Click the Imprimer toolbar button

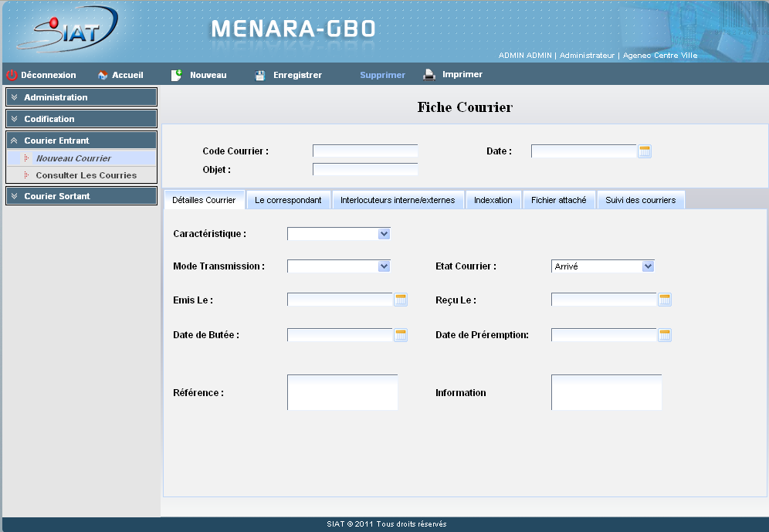tap(462, 75)
